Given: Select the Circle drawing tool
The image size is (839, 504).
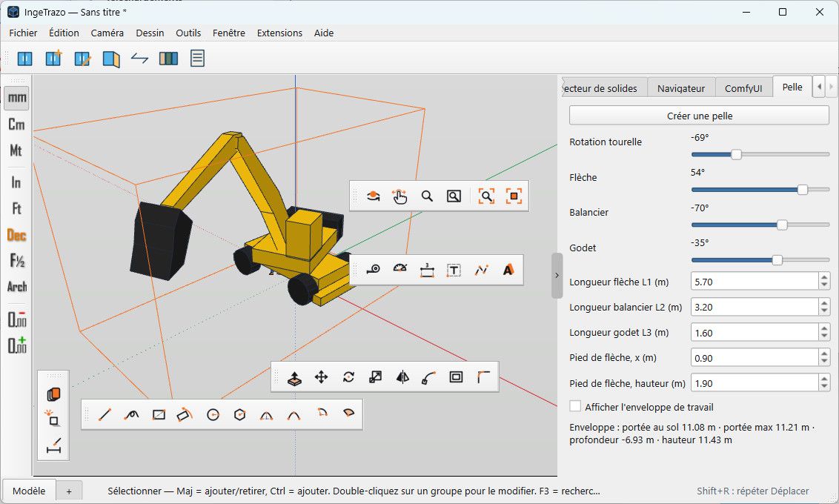Looking at the screenshot, I should [213, 414].
